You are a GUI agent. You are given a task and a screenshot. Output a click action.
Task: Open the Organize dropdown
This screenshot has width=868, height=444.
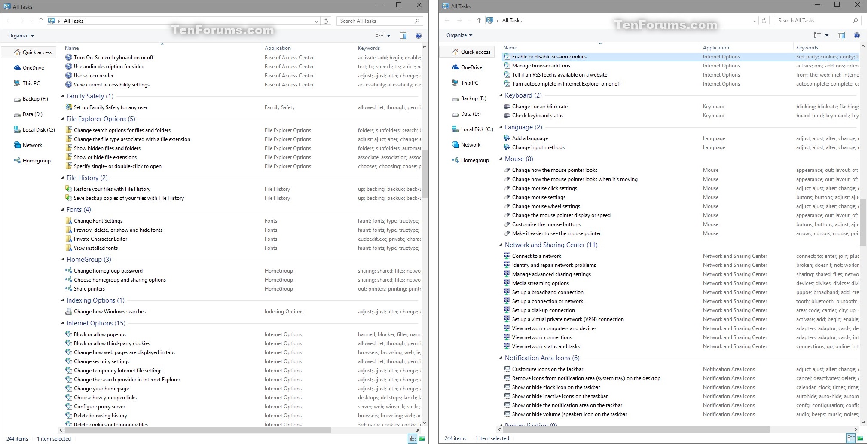coord(20,36)
